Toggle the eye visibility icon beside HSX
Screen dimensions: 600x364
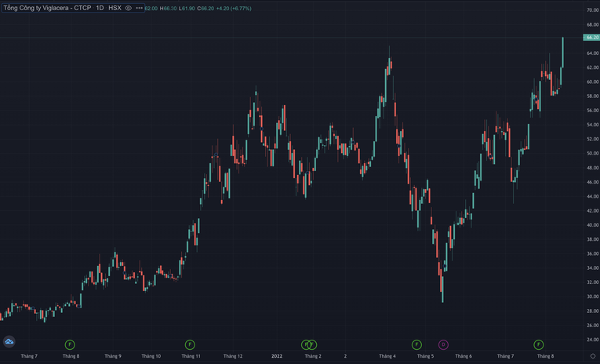tap(128, 7)
